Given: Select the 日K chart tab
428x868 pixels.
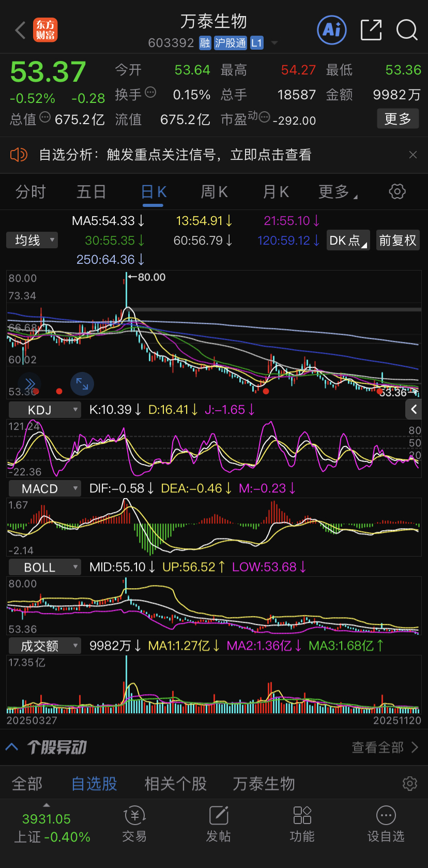Looking at the screenshot, I should (x=154, y=192).
